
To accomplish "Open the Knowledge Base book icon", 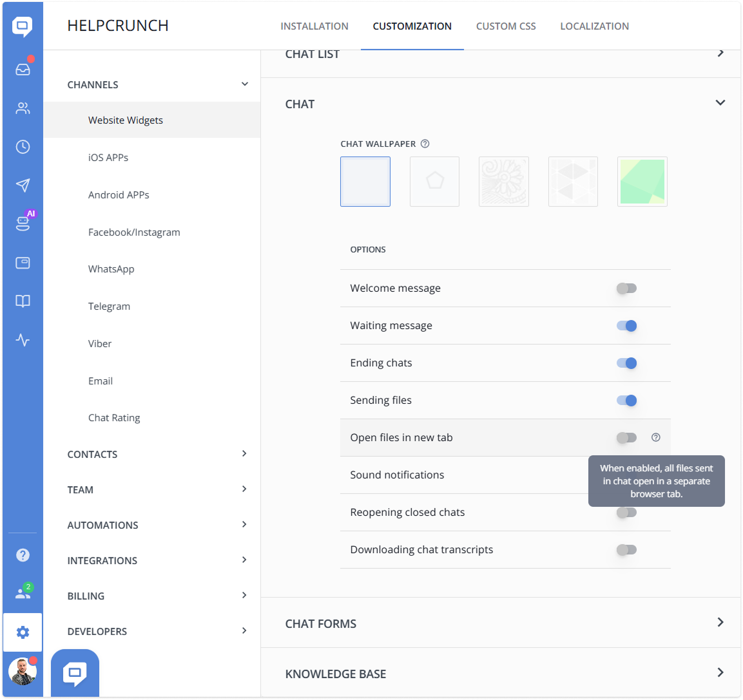I will pyautogui.click(x=23, y=301).
